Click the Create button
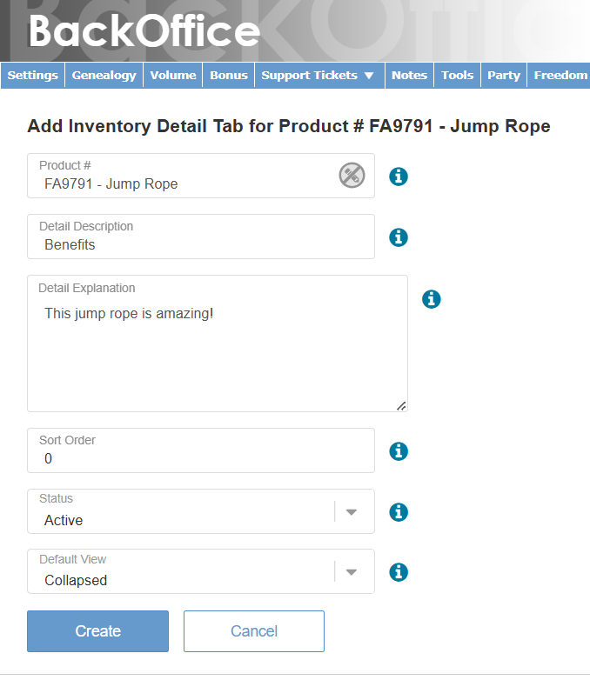590x700 pixels. coord(97,630)
